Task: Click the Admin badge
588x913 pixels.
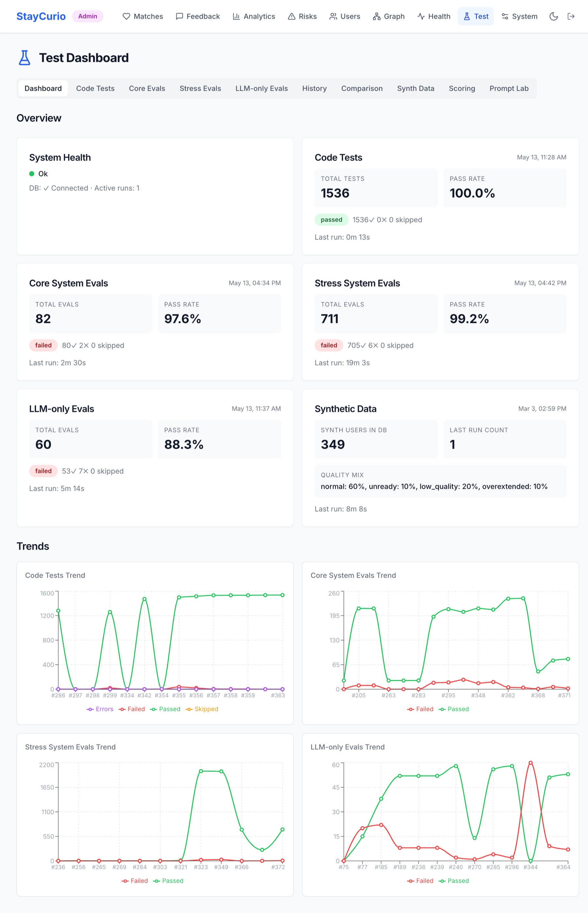Action: click(88, 16)
